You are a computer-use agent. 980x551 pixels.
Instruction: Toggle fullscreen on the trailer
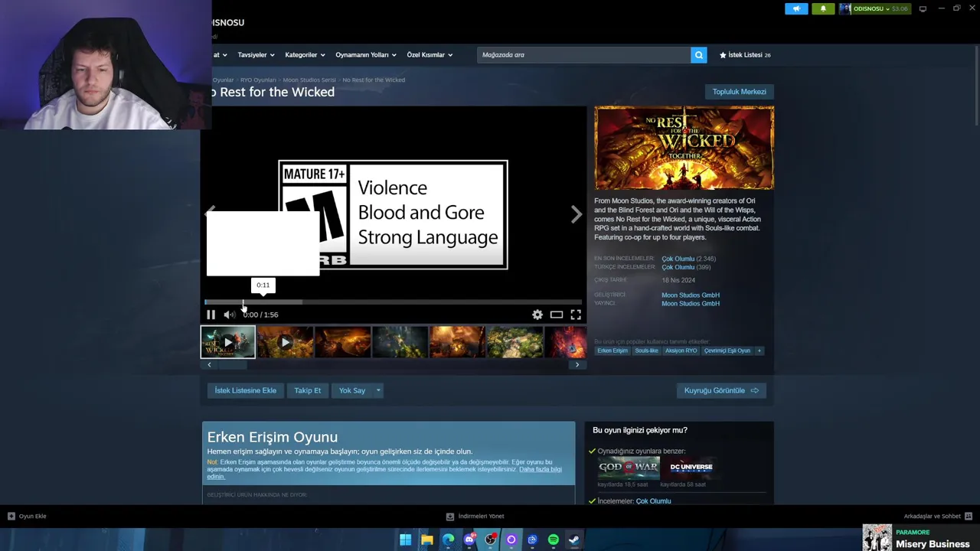(x=576, y=315)
